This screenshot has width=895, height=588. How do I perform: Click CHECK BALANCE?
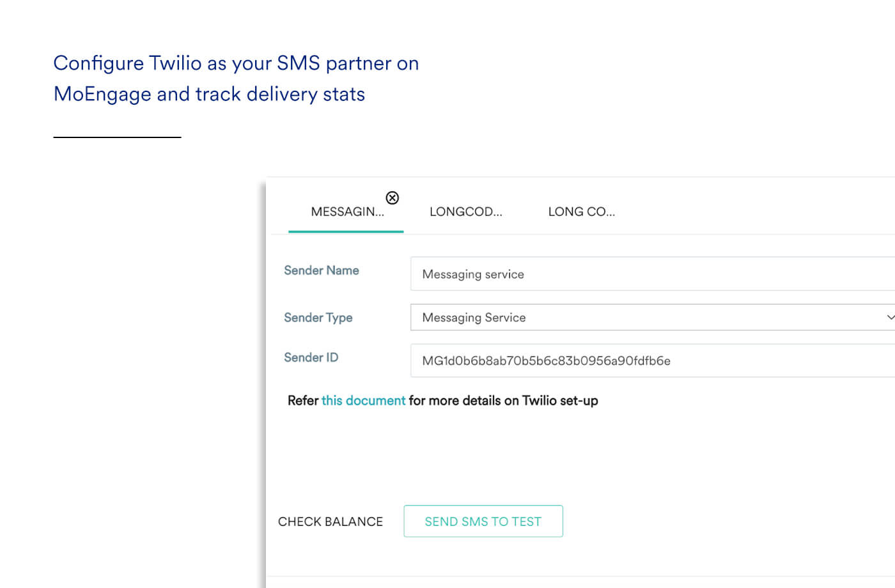[331, 522]
